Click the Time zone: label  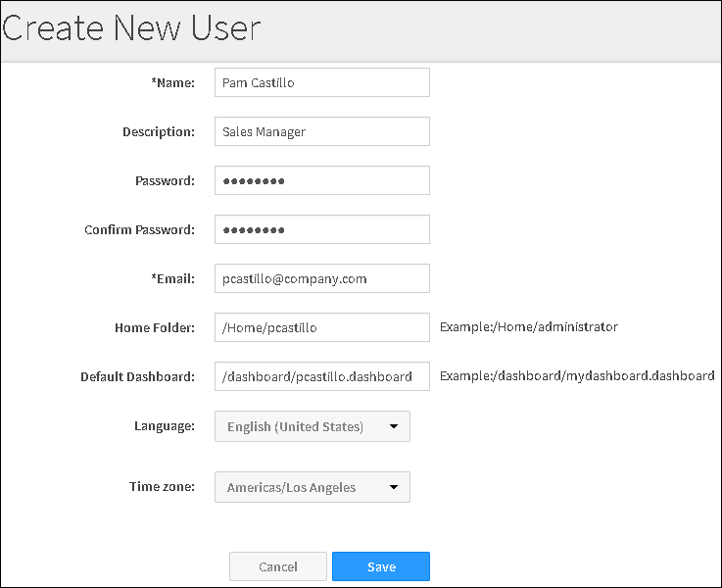[162, 487]
